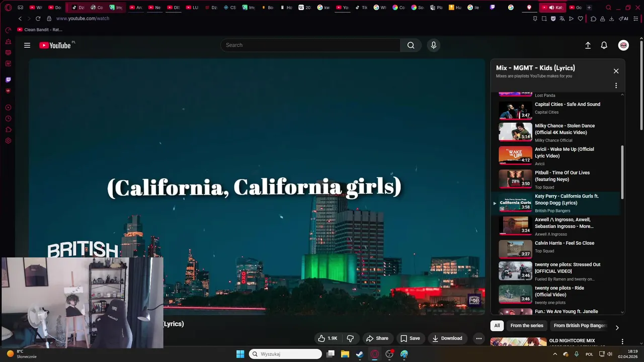
Task: Go to the YouTube home logo
Action: coord(55,45)
